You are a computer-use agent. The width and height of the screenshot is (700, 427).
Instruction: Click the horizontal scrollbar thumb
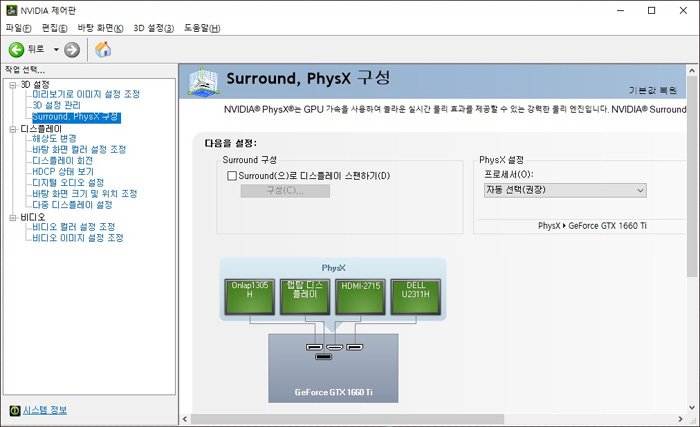tap(347, 419)
